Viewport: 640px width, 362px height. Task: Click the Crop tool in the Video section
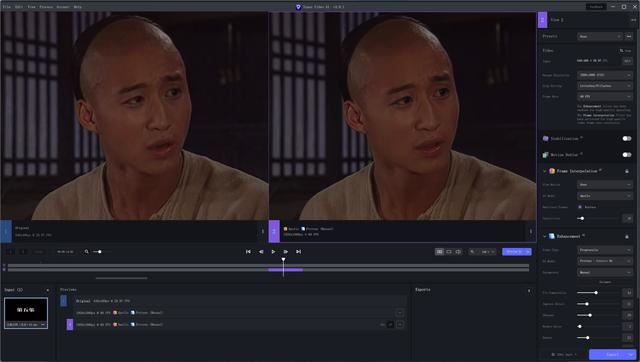point(625,51)
